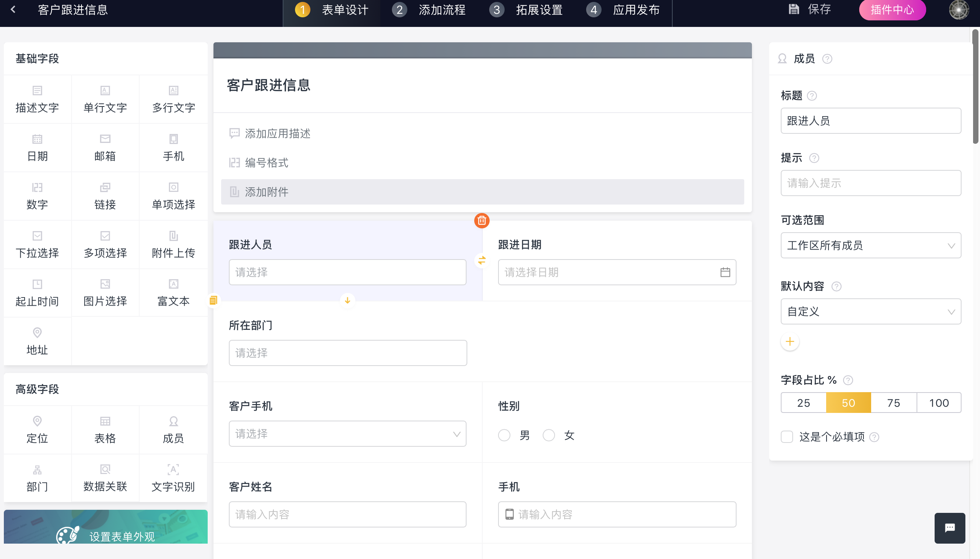The width and height of the screenshot is (980, 559).
Task: Click the 插件中心 button
Action: pyautogui.click(x=892, y=10)
